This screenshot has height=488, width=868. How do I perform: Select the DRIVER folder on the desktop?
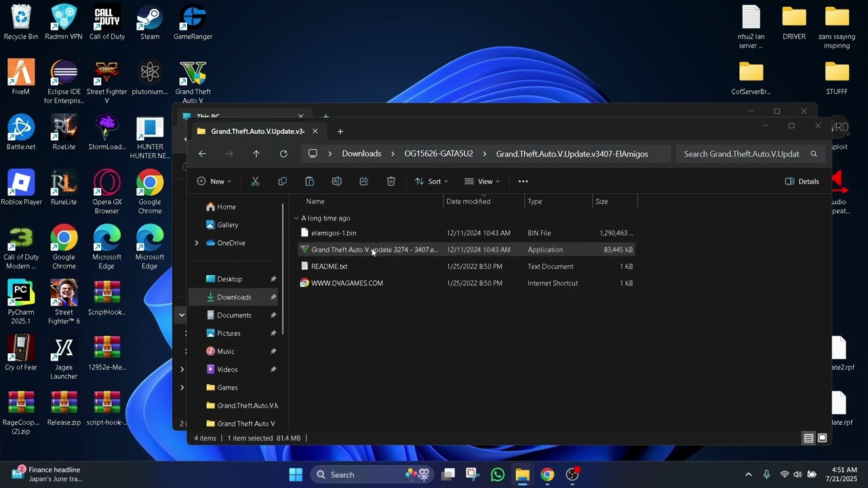(x=794, y=23)
